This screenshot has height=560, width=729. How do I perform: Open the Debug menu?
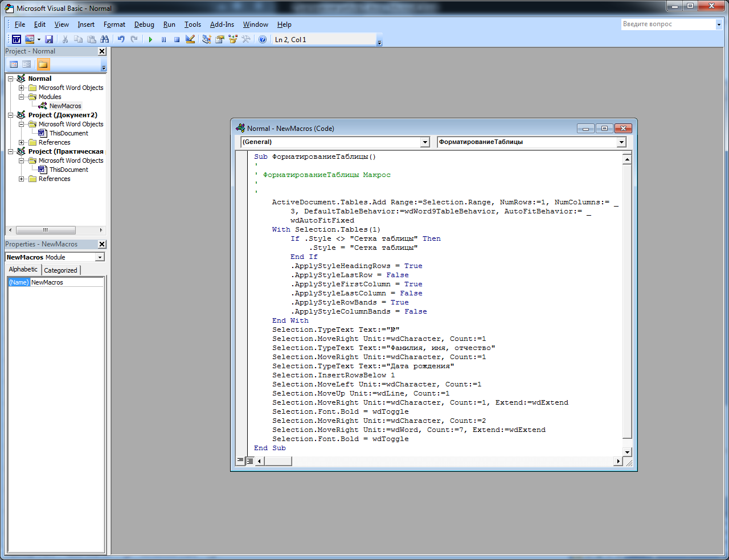tap(144, 24)
